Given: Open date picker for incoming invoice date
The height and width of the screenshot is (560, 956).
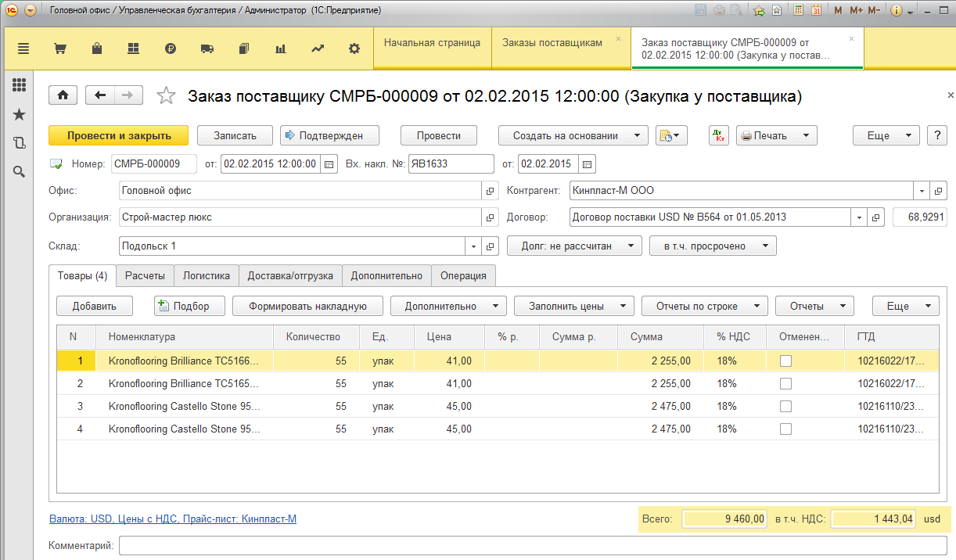Looking at the screenshot, I should pos(588,164).
